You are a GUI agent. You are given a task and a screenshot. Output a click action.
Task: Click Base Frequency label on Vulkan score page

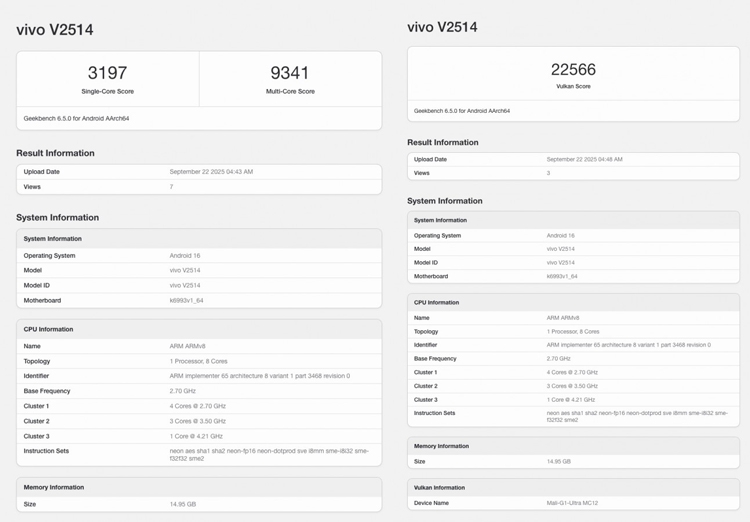click(435, 359)
